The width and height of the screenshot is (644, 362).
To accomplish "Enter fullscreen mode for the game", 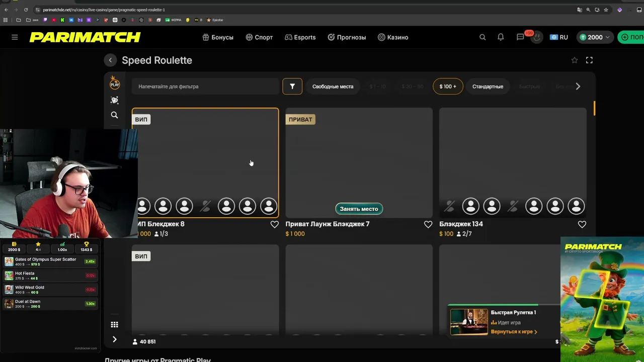I will [x=589, y=60].
